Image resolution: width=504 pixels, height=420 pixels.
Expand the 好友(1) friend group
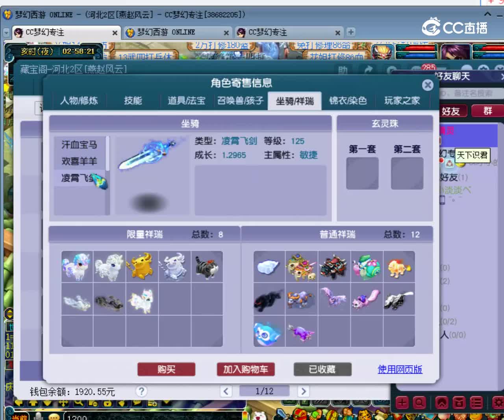[454, 177]
